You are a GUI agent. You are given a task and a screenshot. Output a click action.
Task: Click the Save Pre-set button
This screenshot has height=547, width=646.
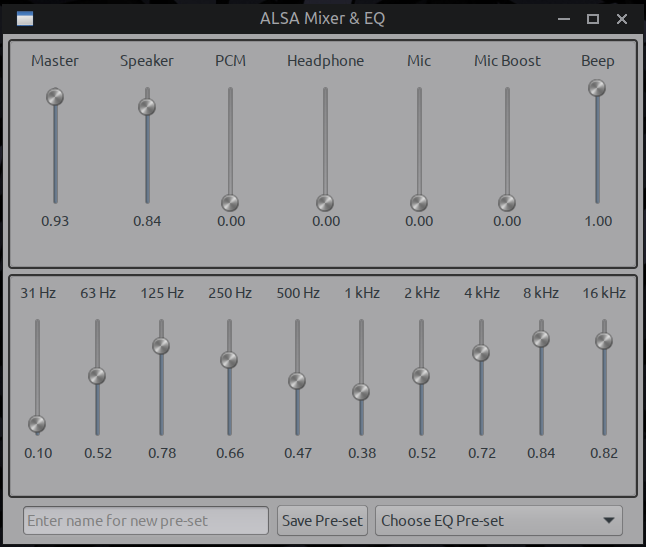pyautogui.click(x=322, y=521)
